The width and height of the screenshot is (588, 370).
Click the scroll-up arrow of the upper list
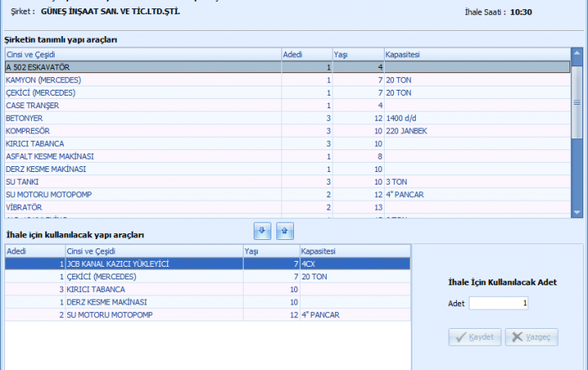[x=577, y=54]
